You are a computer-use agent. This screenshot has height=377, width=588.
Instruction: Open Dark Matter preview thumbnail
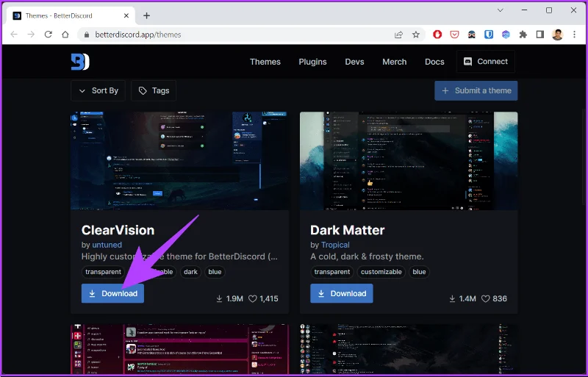(x=409, y=160)
